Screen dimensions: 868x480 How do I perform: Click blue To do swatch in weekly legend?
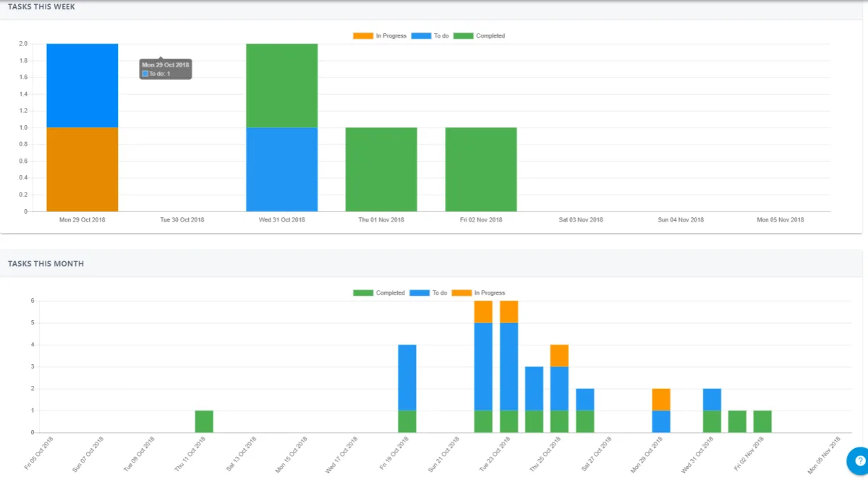(x=421, y=35)
